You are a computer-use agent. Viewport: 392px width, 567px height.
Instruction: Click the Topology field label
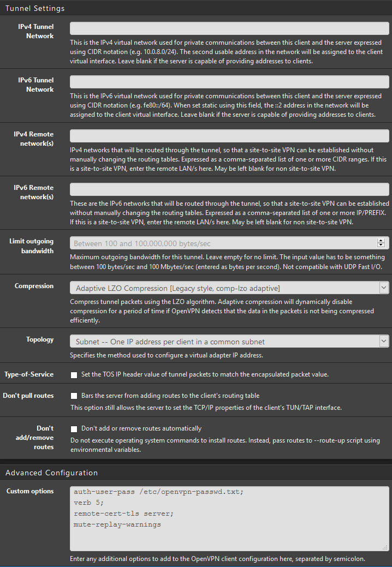click(40, 339)
